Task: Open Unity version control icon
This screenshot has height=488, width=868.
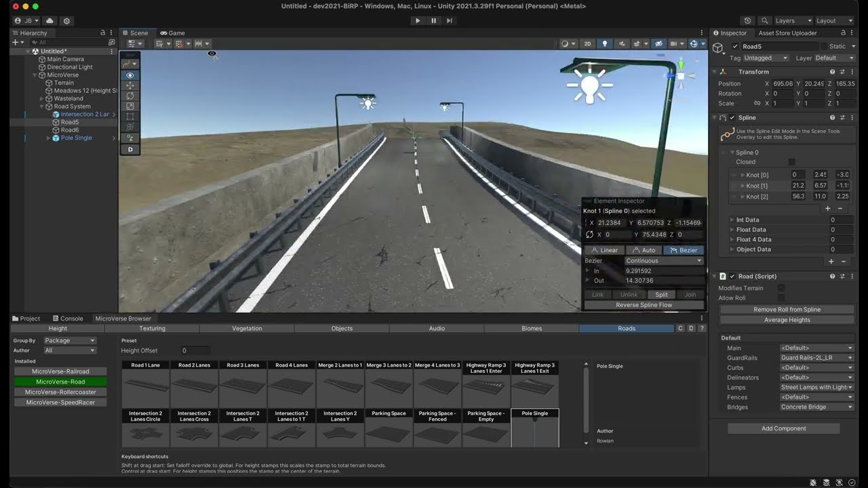Action: click(x=66, y=21)
